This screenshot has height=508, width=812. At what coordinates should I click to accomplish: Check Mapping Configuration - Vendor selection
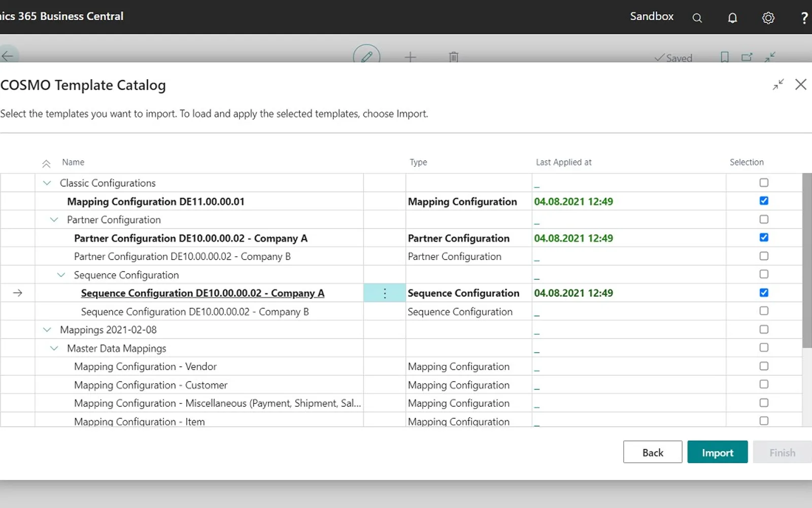764,366
